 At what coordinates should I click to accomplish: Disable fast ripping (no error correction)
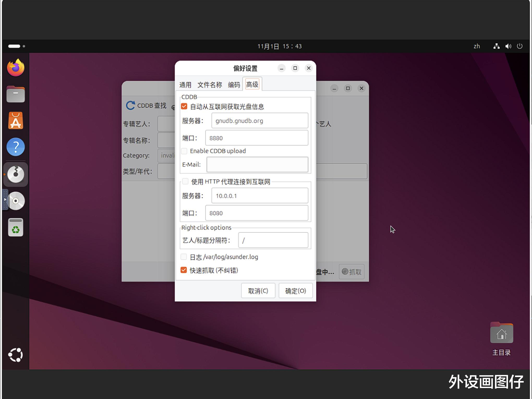[x=184, y=270]
